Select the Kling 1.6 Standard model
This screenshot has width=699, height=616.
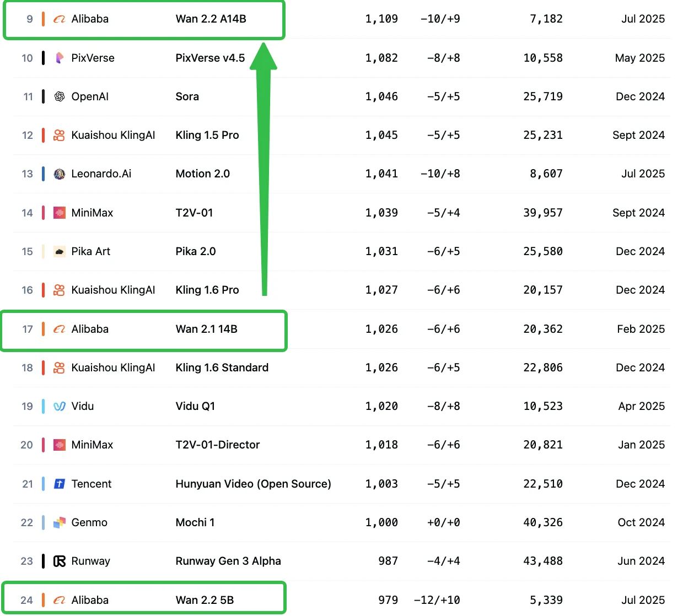click(222, 368)
